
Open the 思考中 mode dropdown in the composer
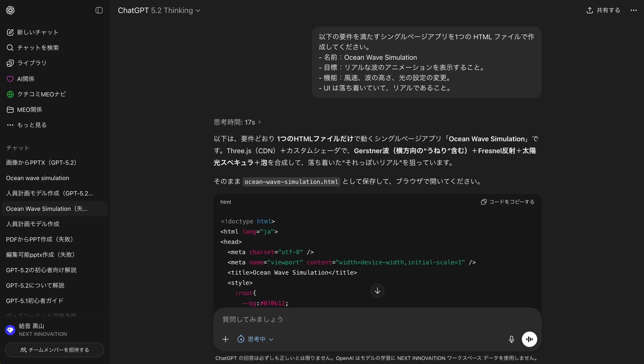click(x=255, y=339)
